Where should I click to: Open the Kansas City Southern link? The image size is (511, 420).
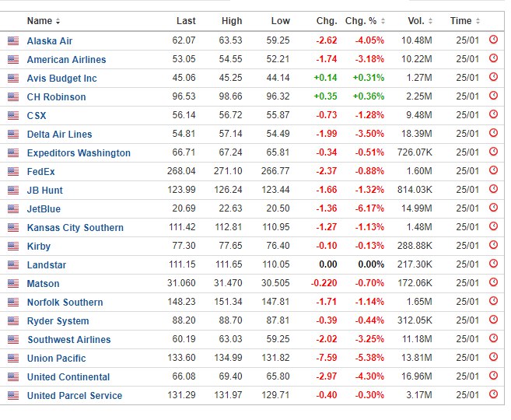click(75, 228)
